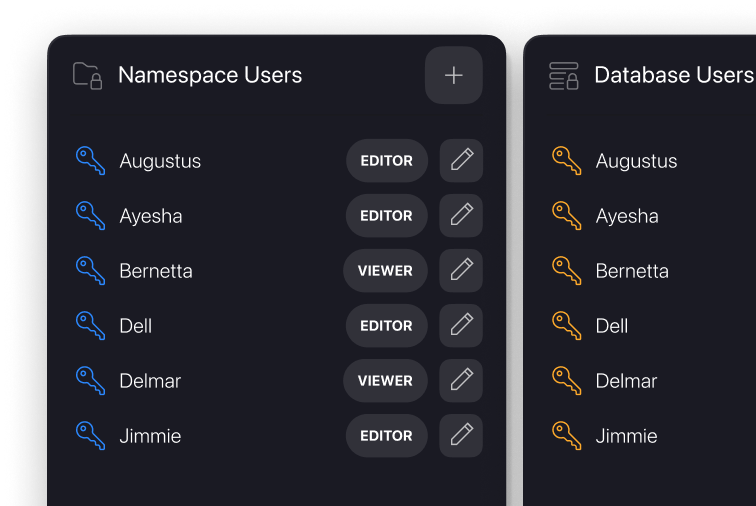Select Delmar under Database Users

(x=626, y=381)
